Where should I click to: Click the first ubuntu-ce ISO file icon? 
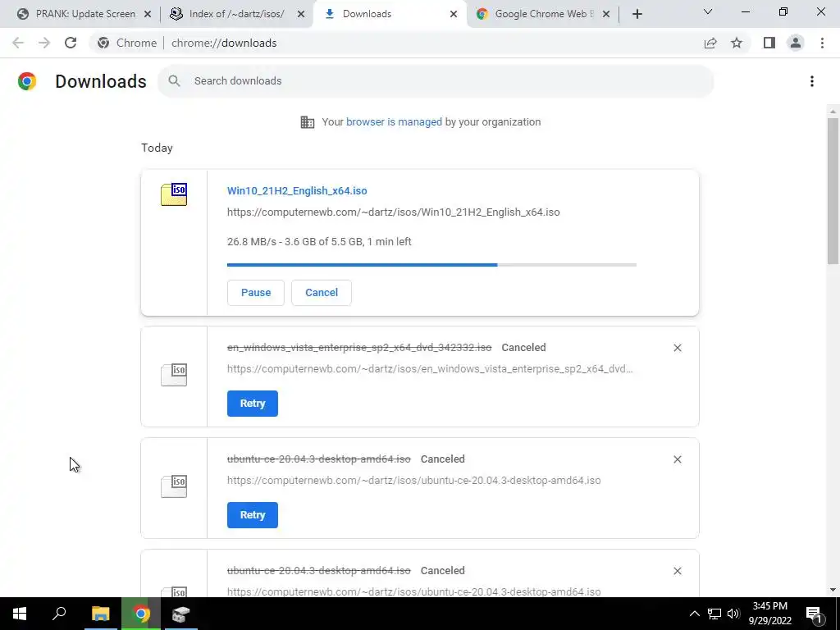click(x=174, y=486)
